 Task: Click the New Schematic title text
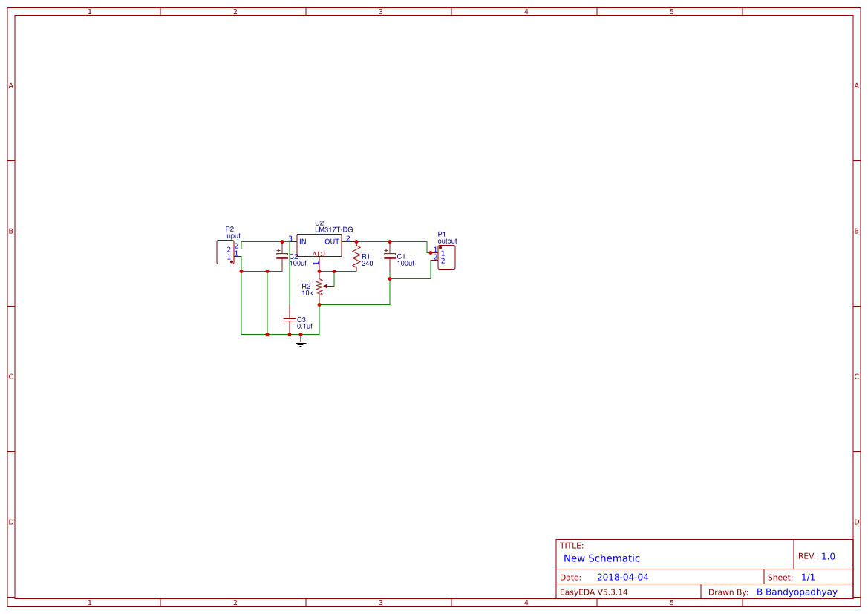point(600,558)
